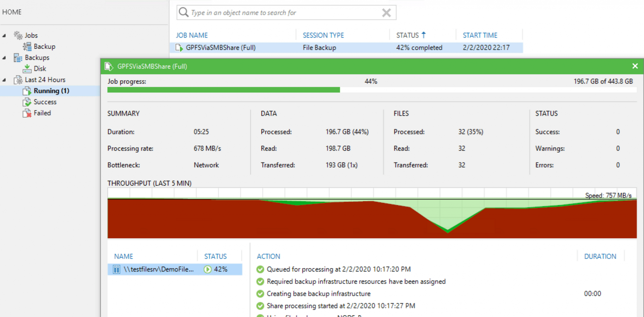Clear the search box using the X button
644x317 pixels.
[386, 13]
